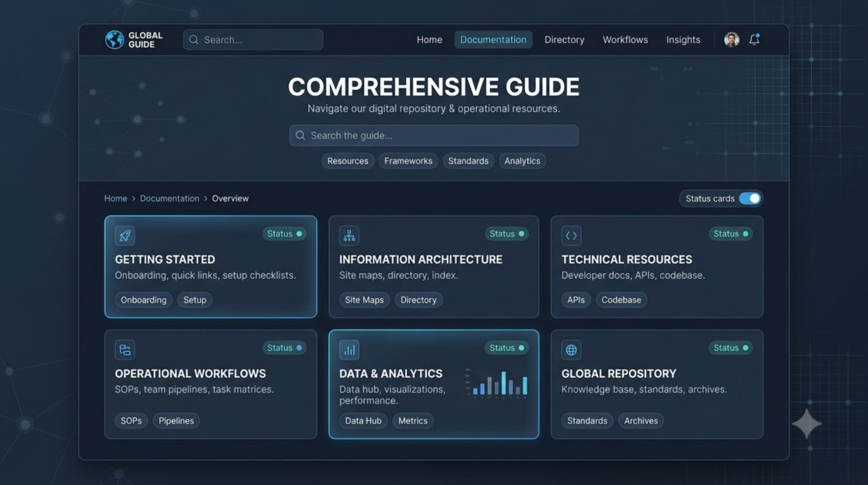The image size is (868, 485).
Task: Click the bar chart icon on Data & Analytics
Action: pos(349,350)
